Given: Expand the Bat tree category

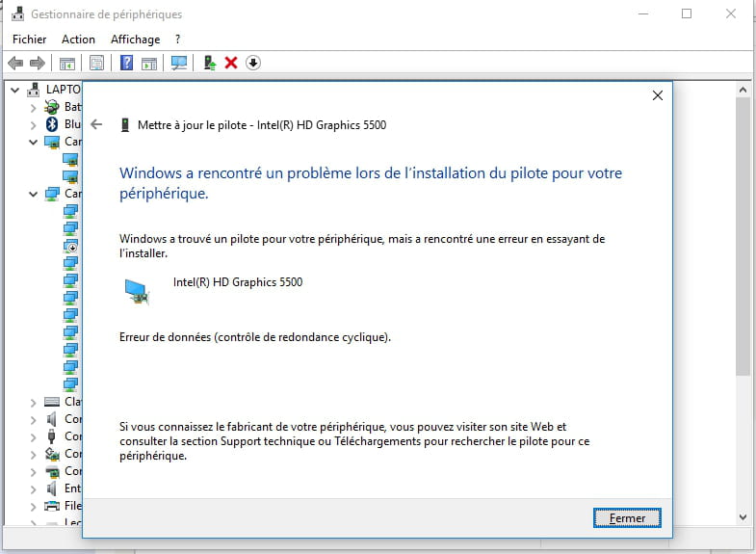Looking at the screenshot, I should (33, 108).
